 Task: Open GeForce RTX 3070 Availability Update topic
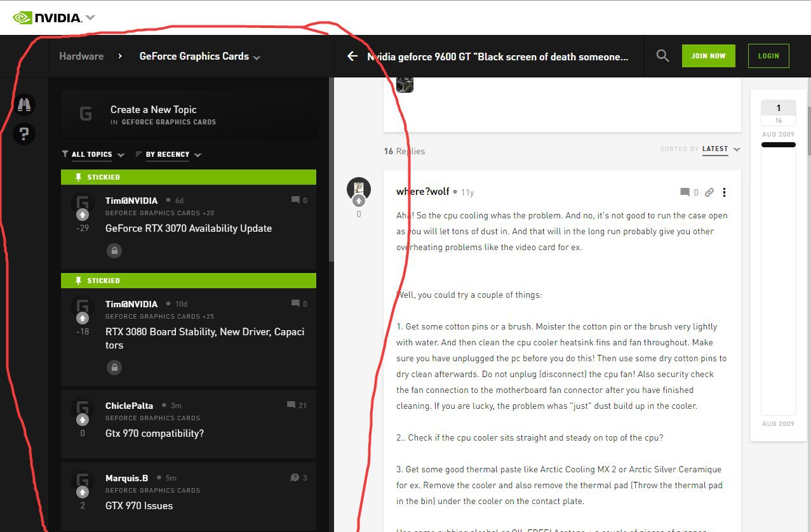tap(189, 229)
